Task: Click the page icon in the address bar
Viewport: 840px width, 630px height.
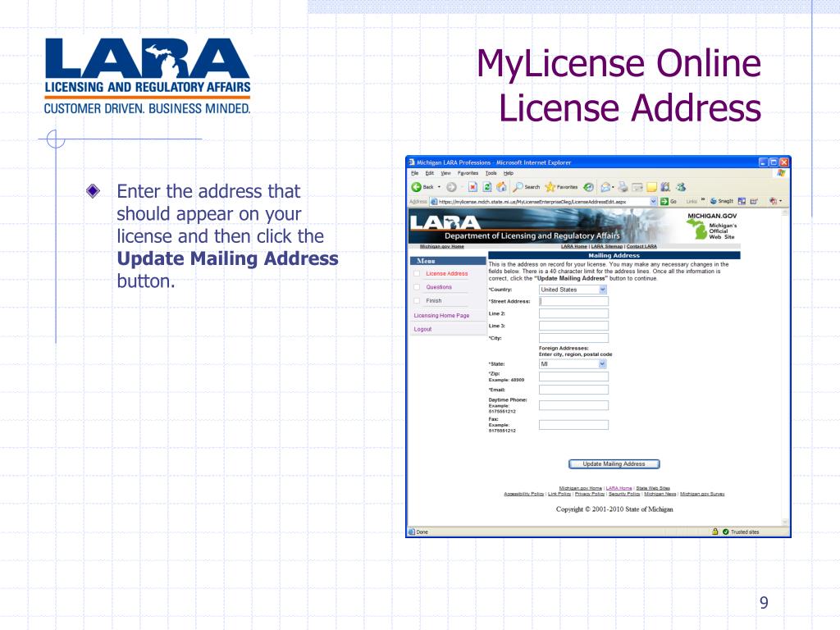Action: pyautogui.click(x=434, y=202)
